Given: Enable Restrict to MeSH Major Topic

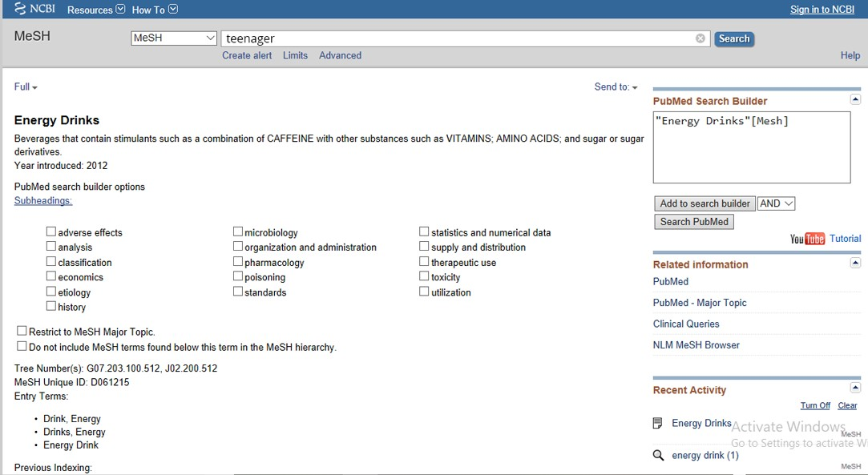Looking at the screenshot, I should [22, 331].
